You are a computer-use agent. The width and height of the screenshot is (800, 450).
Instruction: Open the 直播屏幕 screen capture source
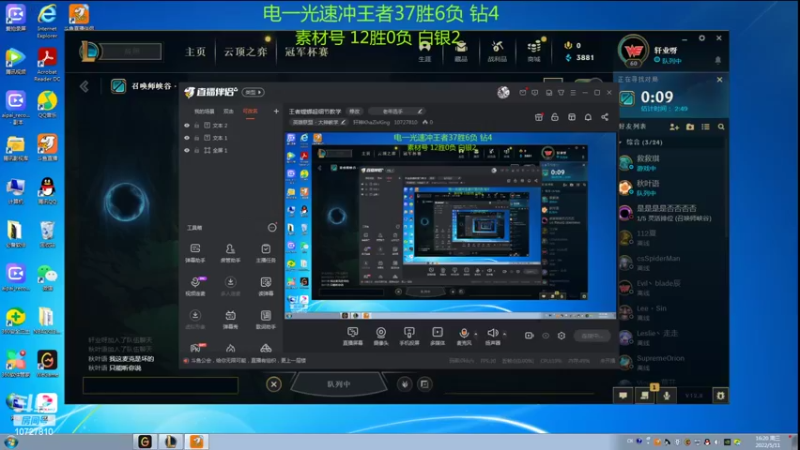click(x=353, y=336)
